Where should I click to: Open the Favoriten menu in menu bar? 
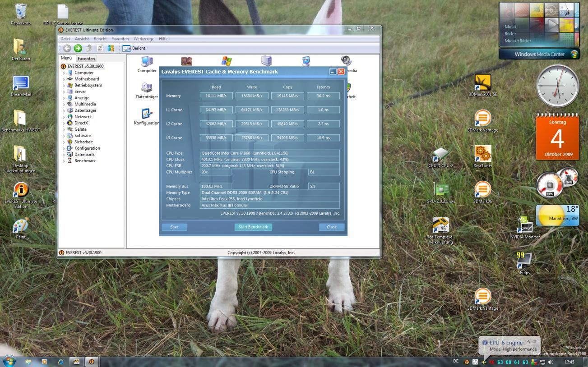[120, 39]
